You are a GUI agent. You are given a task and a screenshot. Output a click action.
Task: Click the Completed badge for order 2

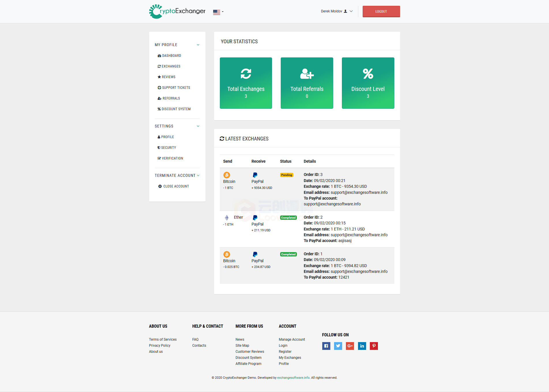click(288, 218)
